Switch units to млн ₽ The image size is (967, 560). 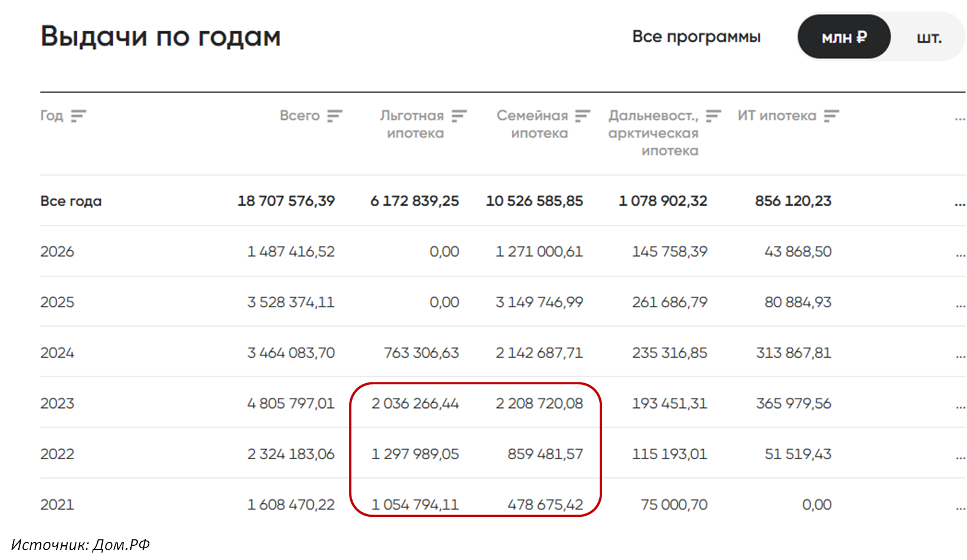(x=844, y=37)
